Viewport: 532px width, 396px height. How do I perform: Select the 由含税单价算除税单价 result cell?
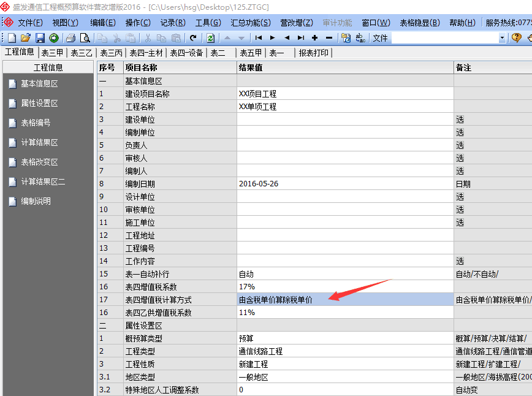point(345,300)
